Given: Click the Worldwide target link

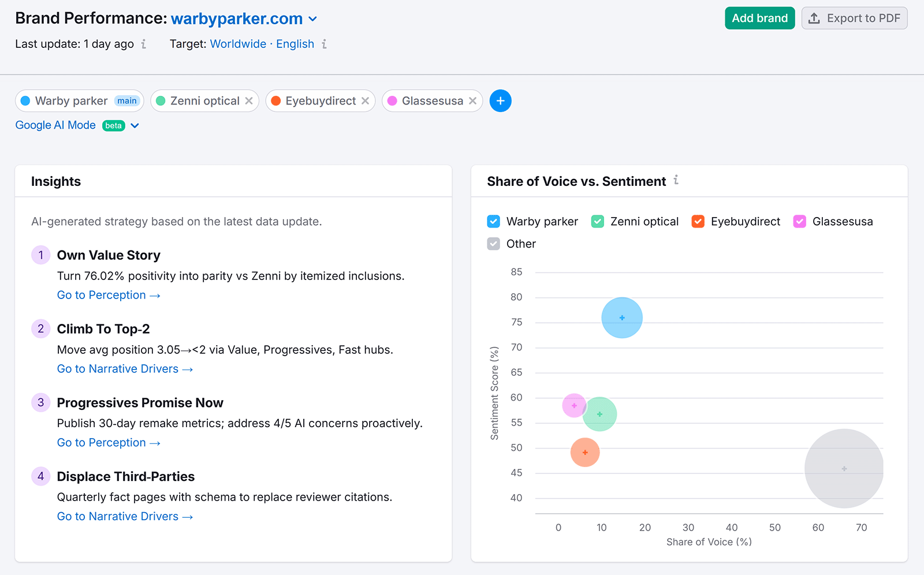Looking at the screenshot, I should coord(238,44).
